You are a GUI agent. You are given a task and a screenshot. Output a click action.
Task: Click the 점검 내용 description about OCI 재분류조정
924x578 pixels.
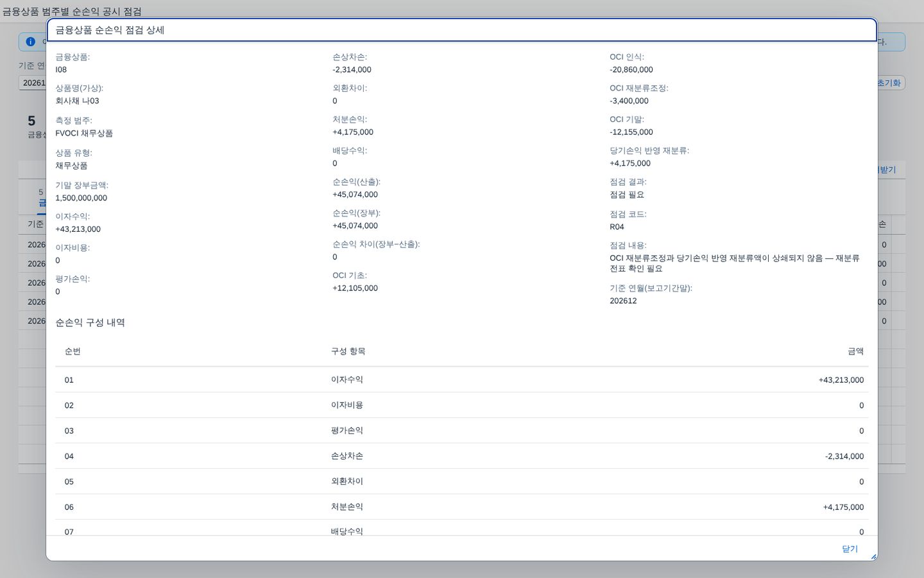point(735,263)
